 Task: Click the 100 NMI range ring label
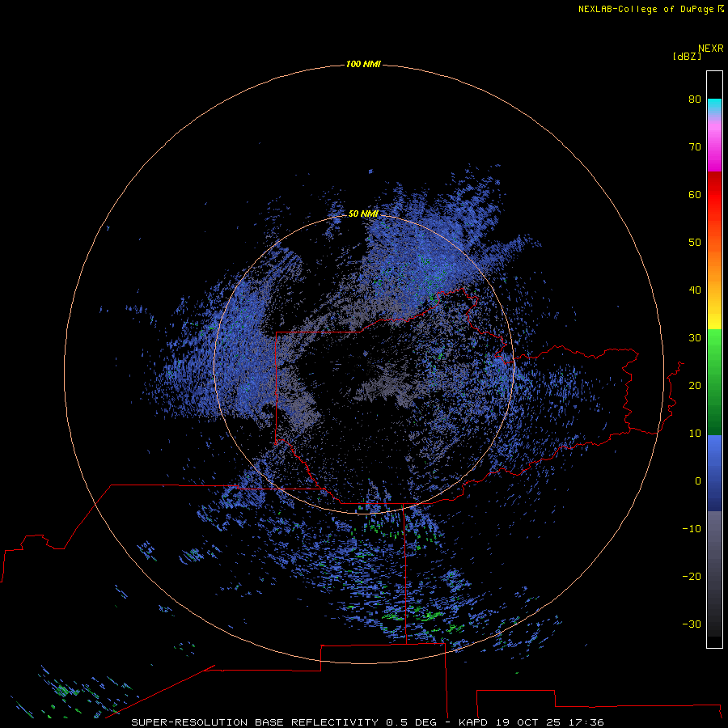pyautogui.click(x=363, y=64)
